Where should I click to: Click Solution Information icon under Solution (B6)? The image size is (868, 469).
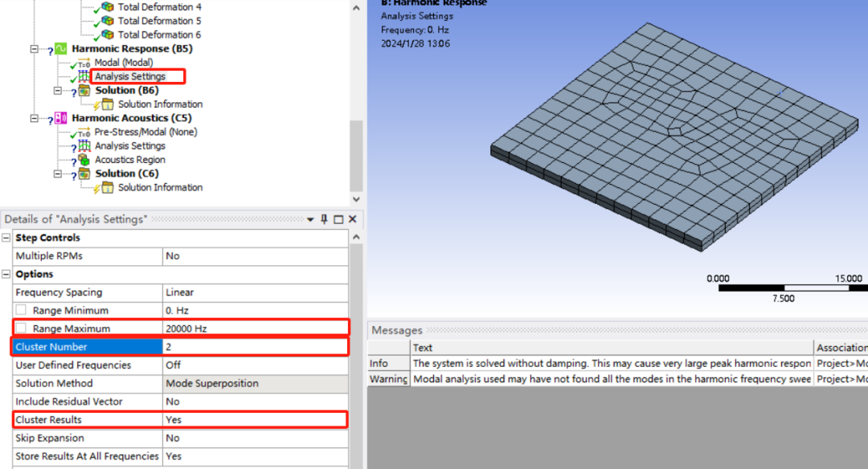tap(108, 104)
